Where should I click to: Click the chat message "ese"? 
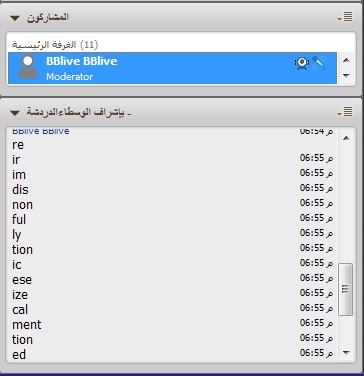22,280
